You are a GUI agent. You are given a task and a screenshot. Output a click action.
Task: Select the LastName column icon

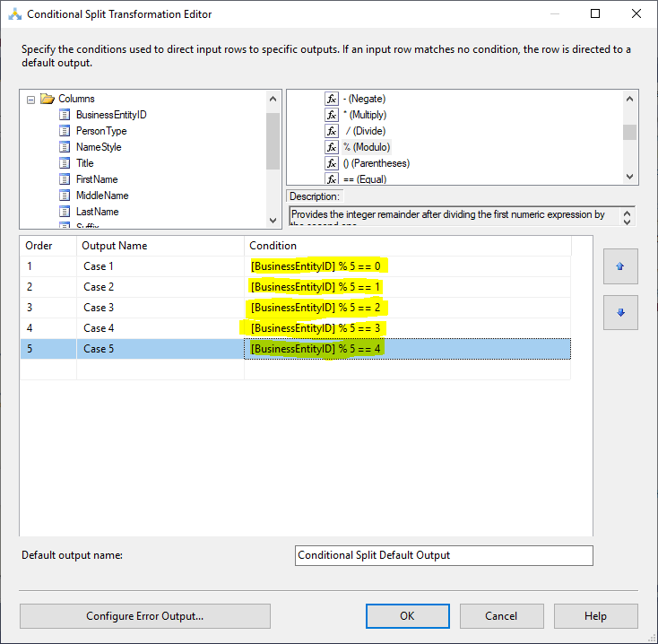coord(65,212)
